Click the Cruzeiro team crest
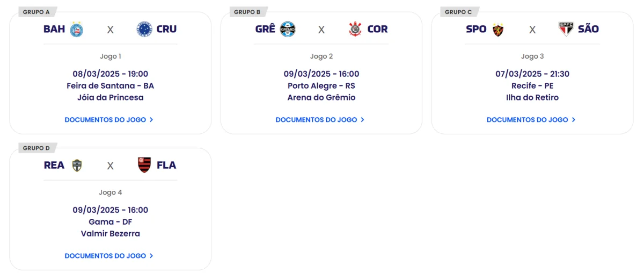 coord(144,29)
